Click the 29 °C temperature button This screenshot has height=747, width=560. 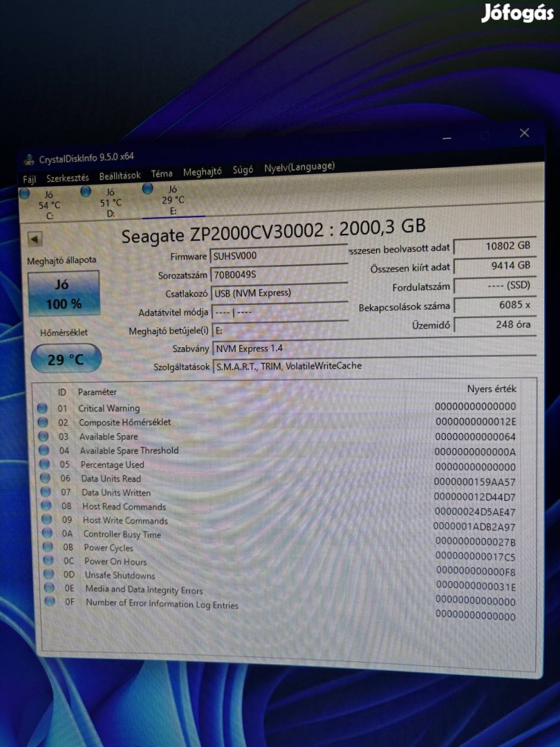[66, 359]
